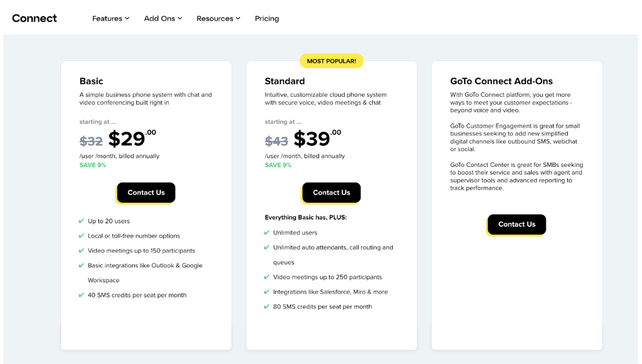Click the checkmark next to Salesforce integrations

267,291
